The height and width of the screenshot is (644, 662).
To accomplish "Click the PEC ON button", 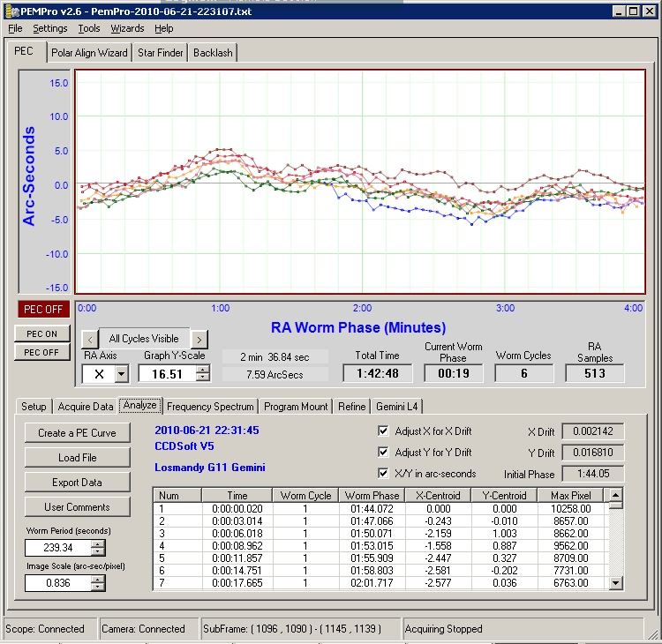I will click(x=41, y=333).
